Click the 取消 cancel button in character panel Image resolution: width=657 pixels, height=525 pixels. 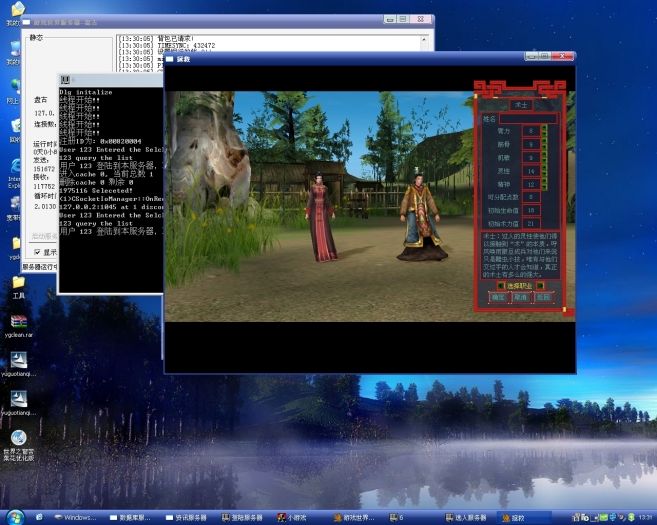[520, 297]
